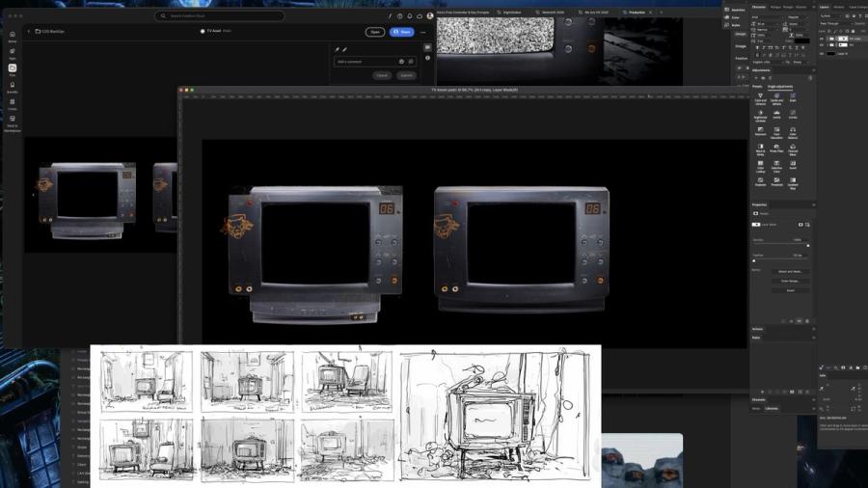Click the cloud sync status icon
The height and width of the screenshot is (488, 868).
tap(420, 16)
